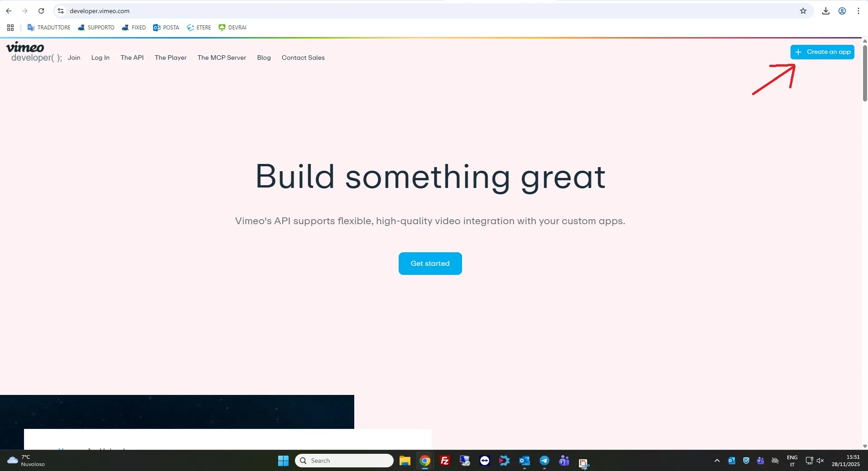Click the 'Build something great' headline
The image size is (868, 471).
(430, 177)
